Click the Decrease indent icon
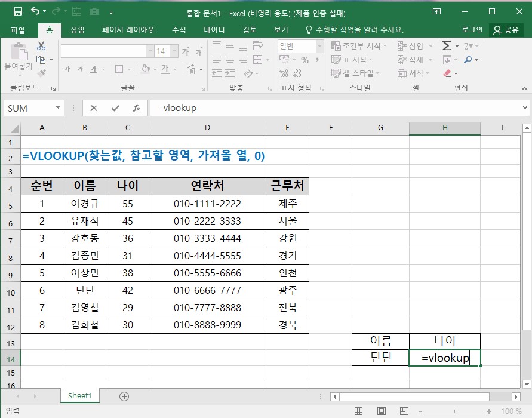 click(217, 73)
